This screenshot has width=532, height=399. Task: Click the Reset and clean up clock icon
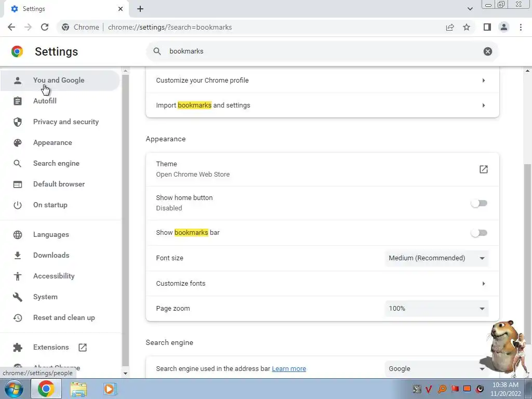(x=17, y=318)
